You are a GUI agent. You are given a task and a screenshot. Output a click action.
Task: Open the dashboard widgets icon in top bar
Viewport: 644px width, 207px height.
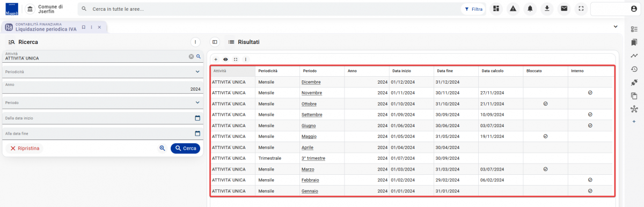(496, 9)
